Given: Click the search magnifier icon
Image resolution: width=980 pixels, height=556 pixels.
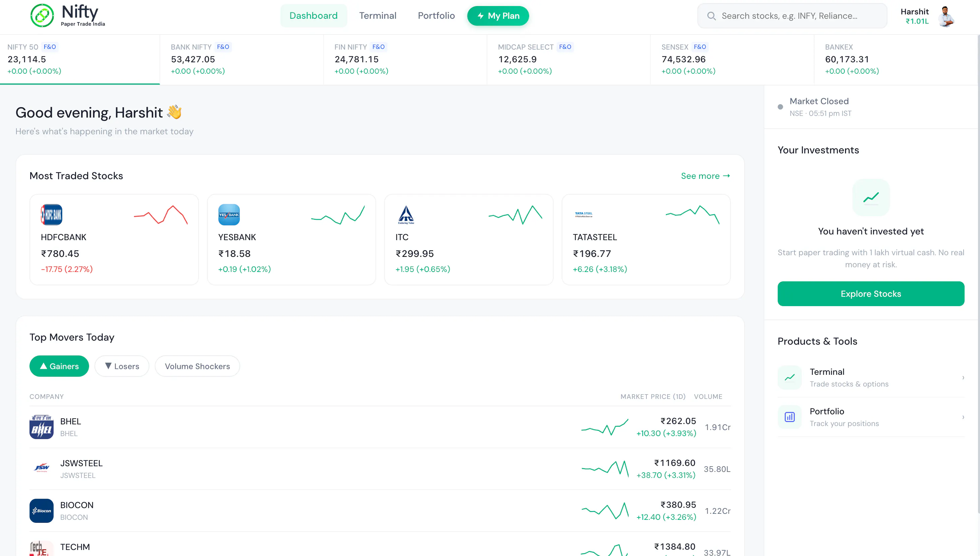Looking at the screenshot, I should click(x=711, y=16).
